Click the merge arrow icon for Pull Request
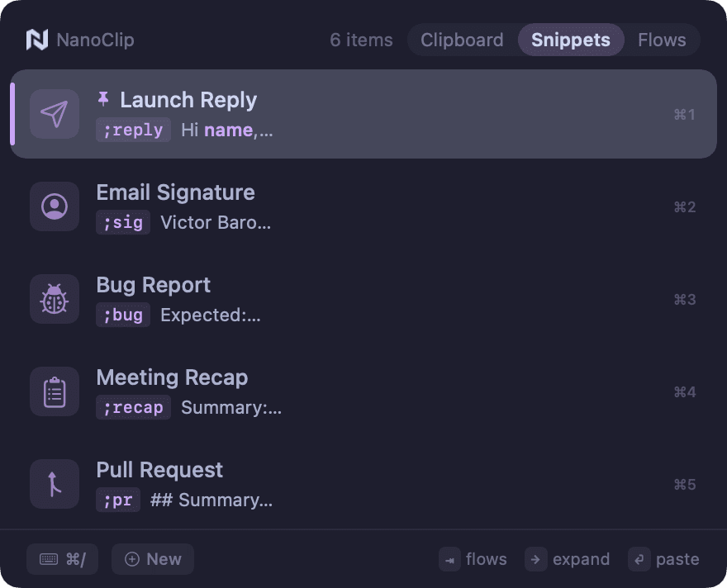727x588 pixels. pos(55,484)
